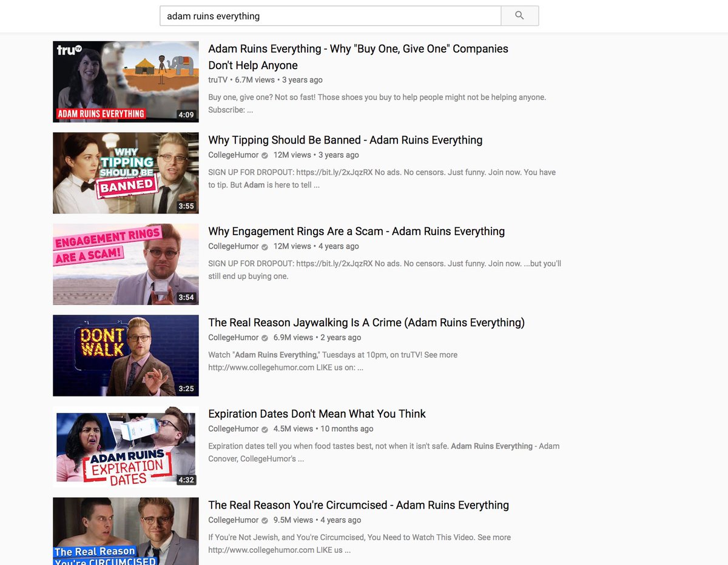Visit the truTV channel link
728x565 pixels.
[x=218, y=80]
